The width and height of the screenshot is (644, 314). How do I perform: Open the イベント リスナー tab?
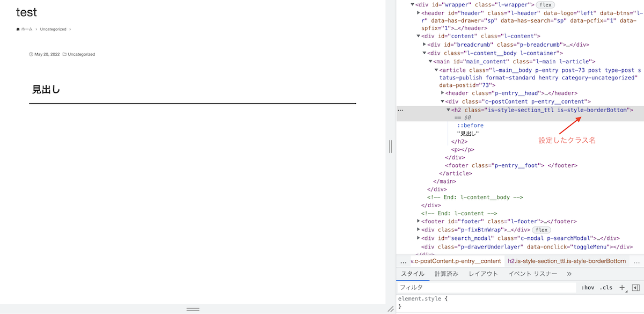533,274
